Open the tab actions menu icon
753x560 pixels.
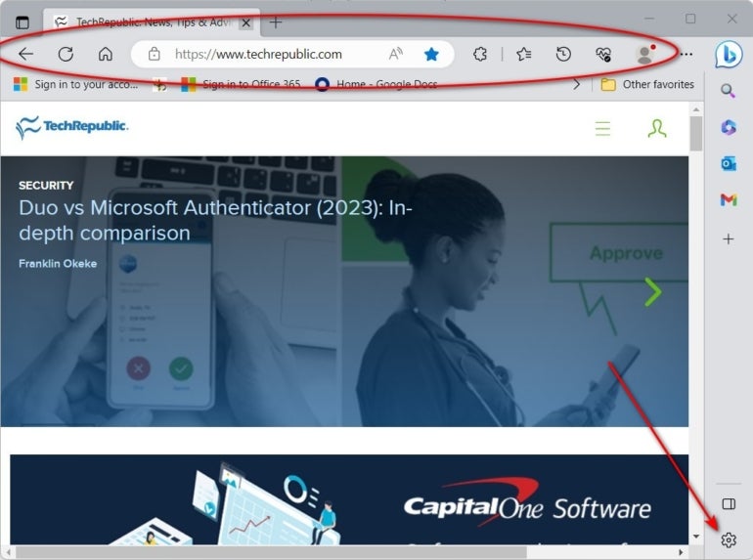point(22,22)
